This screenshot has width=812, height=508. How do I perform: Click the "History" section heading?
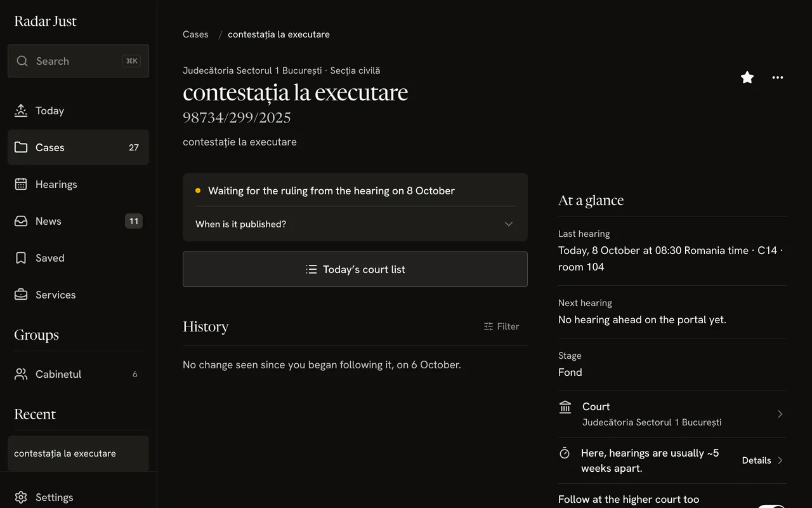pyautogui.click(x=206, y=326)
